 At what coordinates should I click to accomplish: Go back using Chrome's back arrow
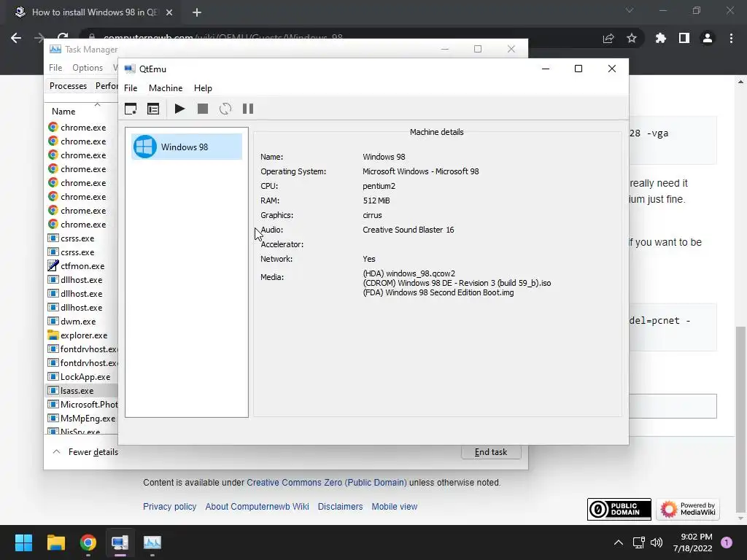click(x=16, y=38)
